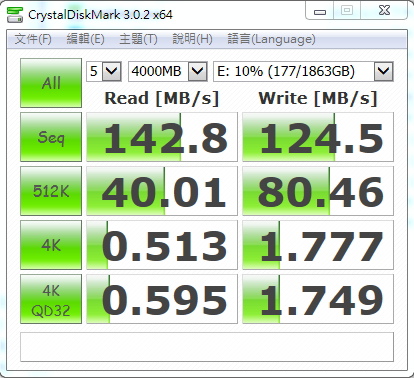Click the Read [MB/s] column header
Screen dimensions: 414x378
162,99
